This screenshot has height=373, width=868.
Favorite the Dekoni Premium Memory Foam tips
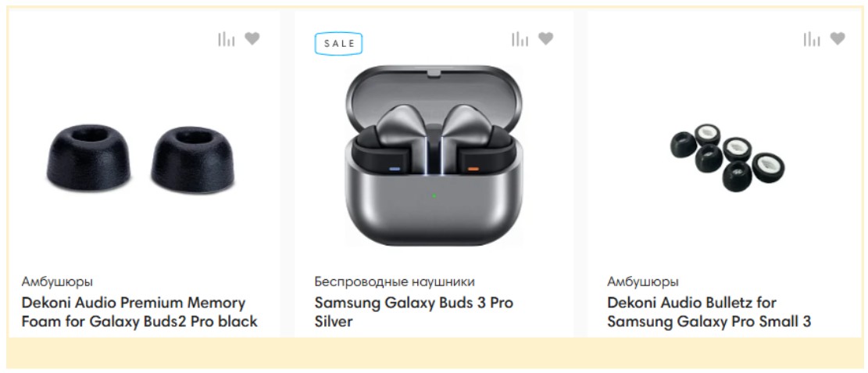[x=252, y=38]
